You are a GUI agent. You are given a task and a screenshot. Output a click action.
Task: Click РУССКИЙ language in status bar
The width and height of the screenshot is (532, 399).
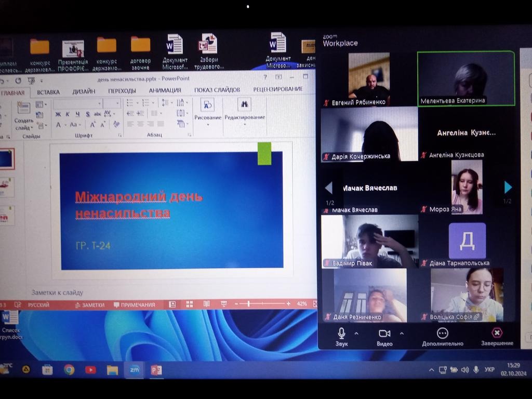pos(38,305)
